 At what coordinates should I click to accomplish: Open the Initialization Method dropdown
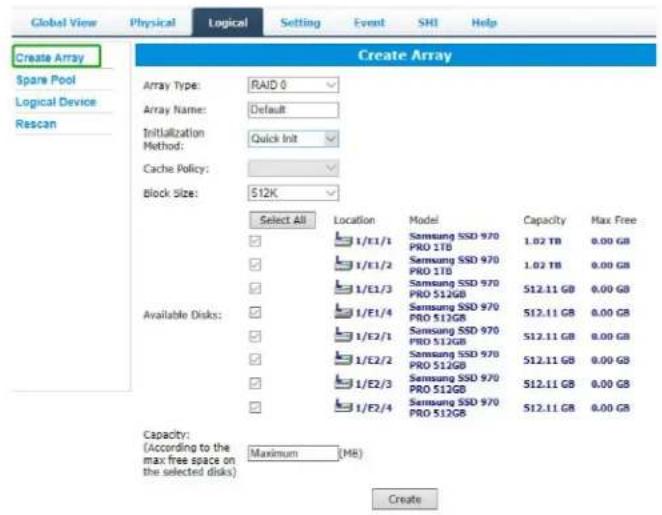[293, 139]
